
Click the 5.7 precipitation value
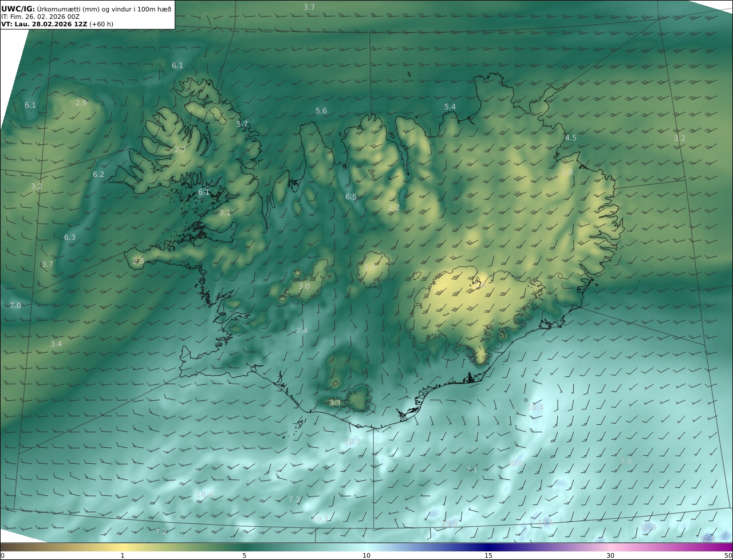pos(242,124)
